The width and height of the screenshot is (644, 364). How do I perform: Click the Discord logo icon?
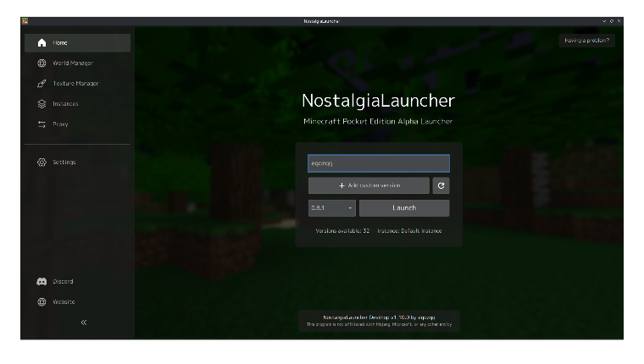[42, 282]
